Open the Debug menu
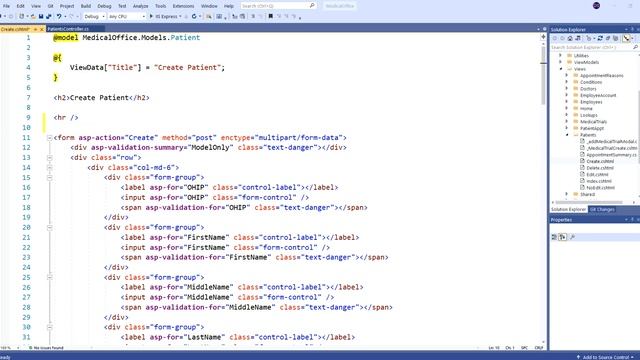640x360 pixels. point(104,6)
